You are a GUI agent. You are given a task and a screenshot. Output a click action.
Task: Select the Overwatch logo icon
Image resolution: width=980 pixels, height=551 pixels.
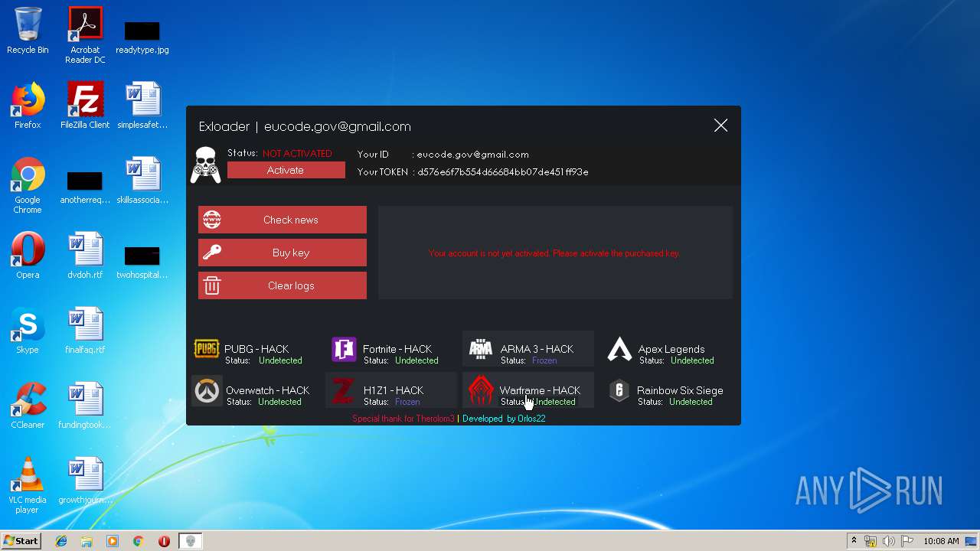coord(206,391)
